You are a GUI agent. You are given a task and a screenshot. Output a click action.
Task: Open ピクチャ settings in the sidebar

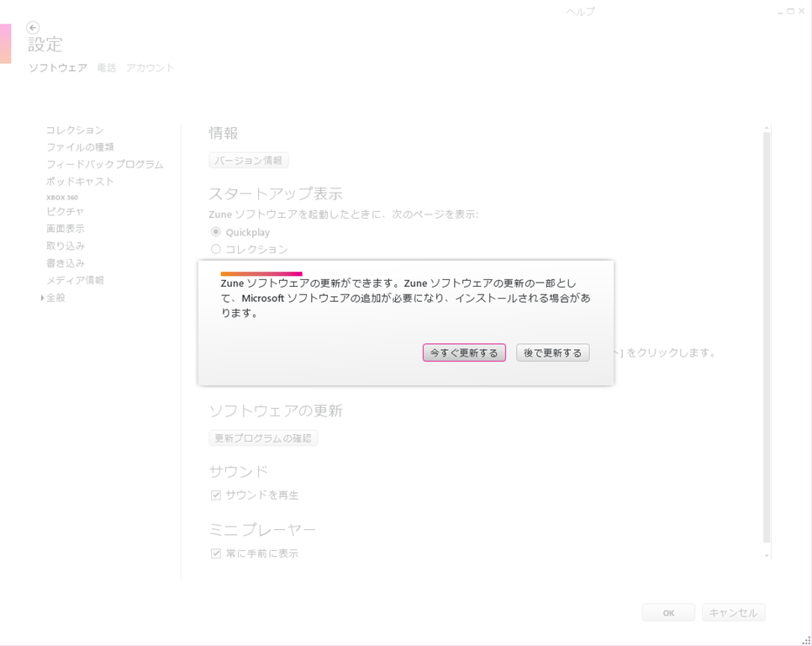point(65,211)
